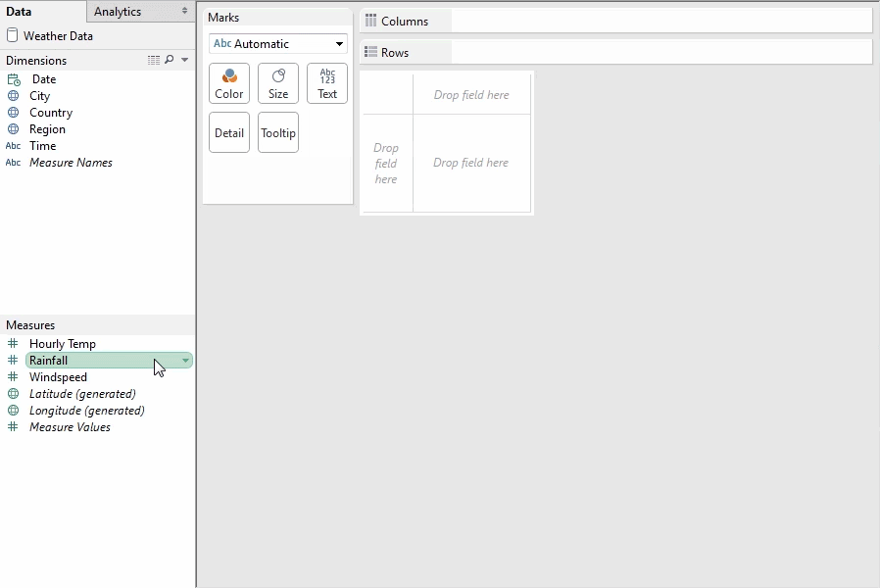The image size is (880, 588).
Task: Click the Detail shelf on the Marks card
Action: pyautogui.click(x=228, y=132)
